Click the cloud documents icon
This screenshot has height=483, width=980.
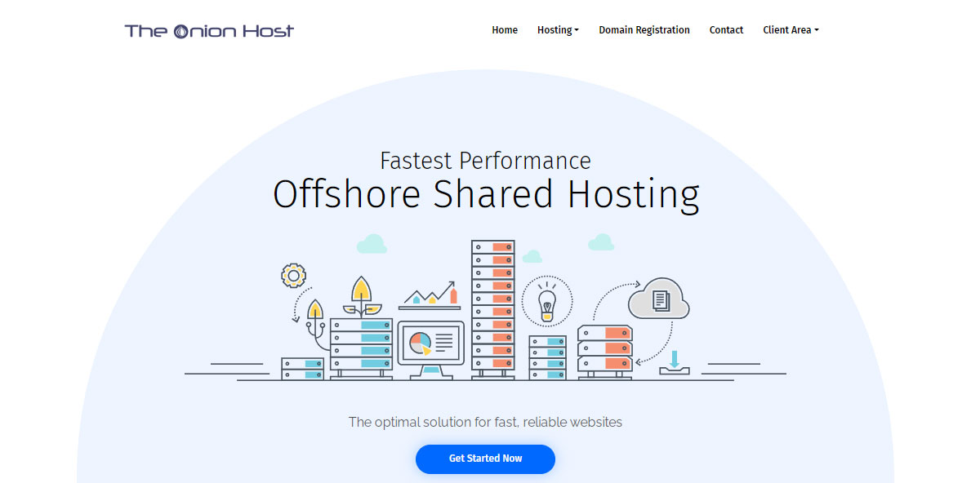[x=659, y=299]
